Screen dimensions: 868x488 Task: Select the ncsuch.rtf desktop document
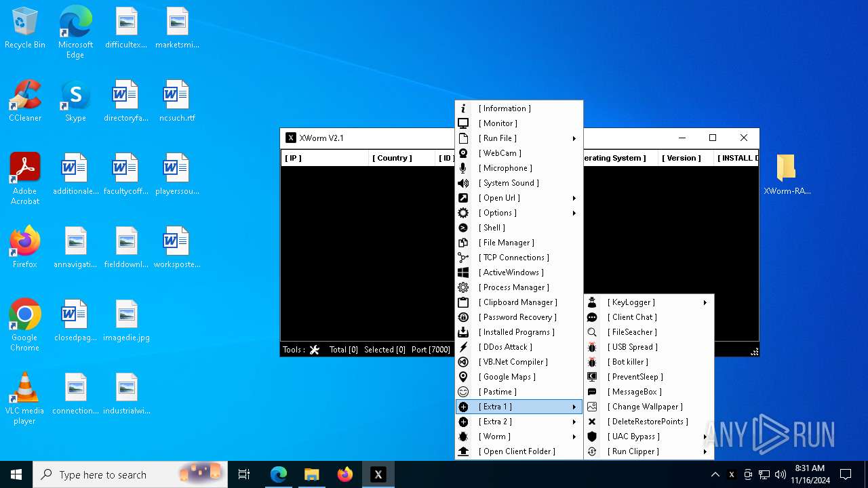click(x=177, y=101)
